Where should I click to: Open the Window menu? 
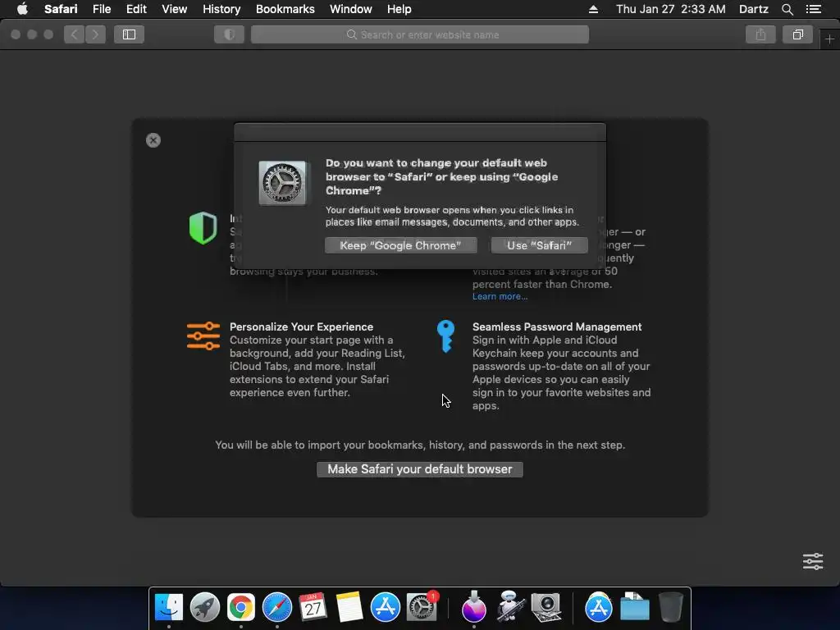[x=351, y=9]
